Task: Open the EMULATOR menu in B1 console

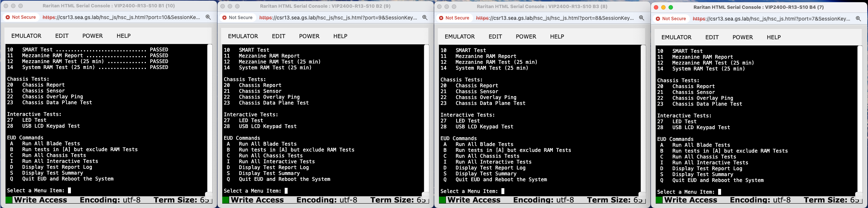Action: [x=26, y=36]
